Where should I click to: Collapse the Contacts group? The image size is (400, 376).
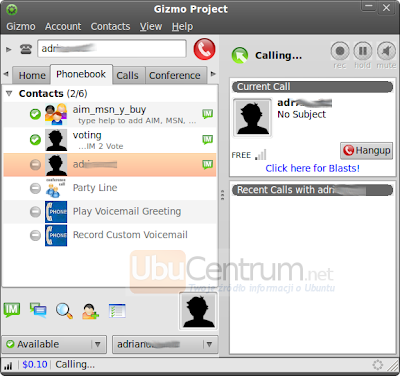pos(9,94)
